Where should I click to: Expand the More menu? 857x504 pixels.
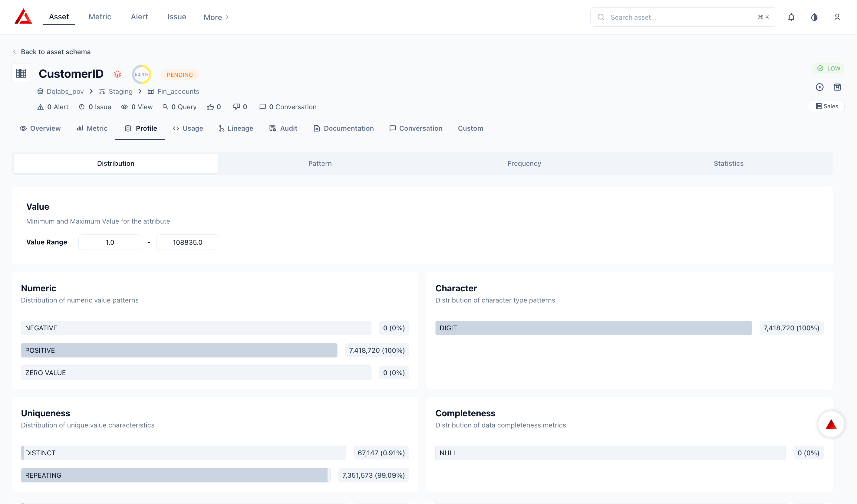pos(217,17)
